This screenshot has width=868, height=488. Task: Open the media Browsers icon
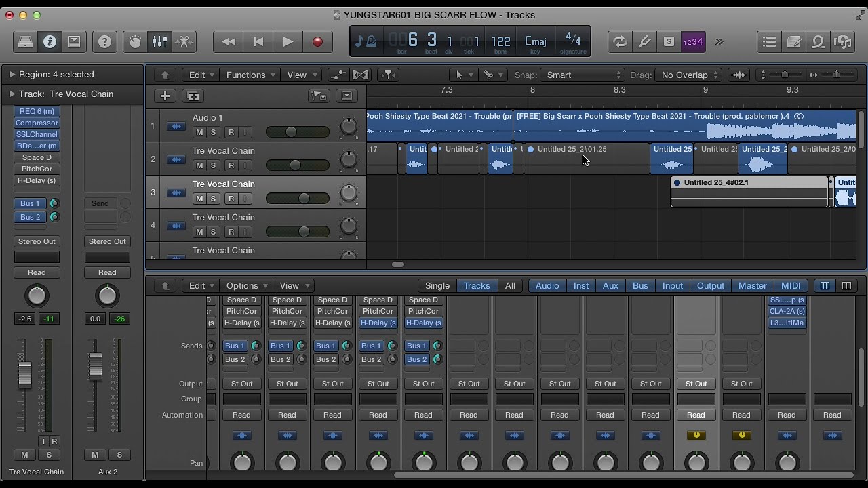[843, 42]
